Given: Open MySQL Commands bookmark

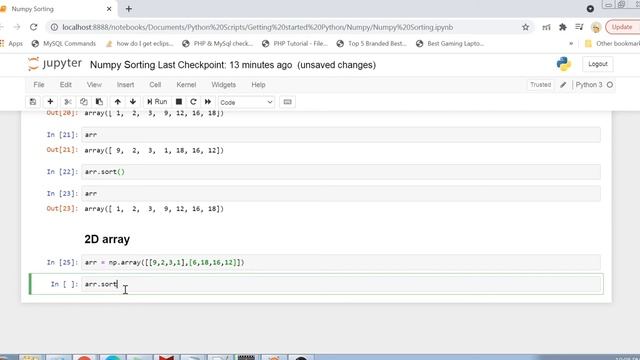Looking at the screenshot, I should pyautogui.click(x=64, y=43).
